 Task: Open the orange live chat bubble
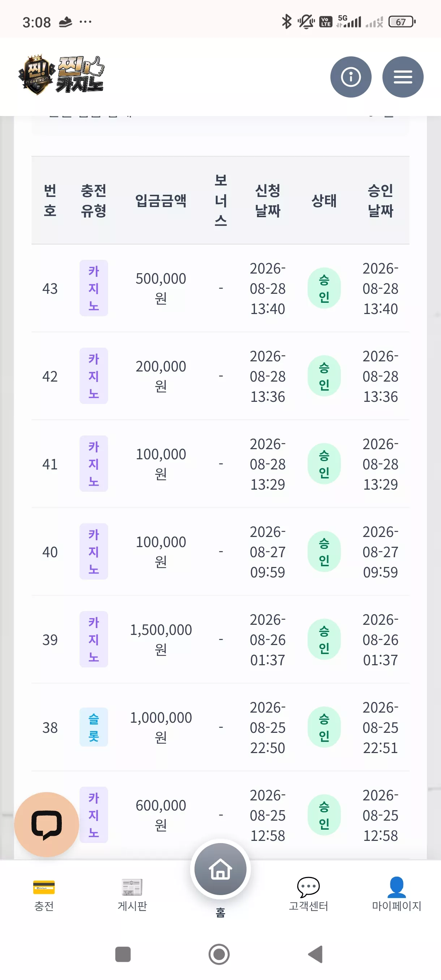[46, 824]
